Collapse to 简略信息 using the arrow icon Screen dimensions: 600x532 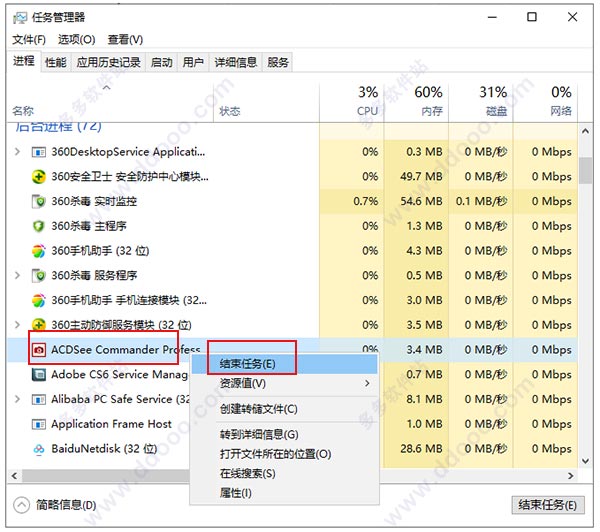21,505
